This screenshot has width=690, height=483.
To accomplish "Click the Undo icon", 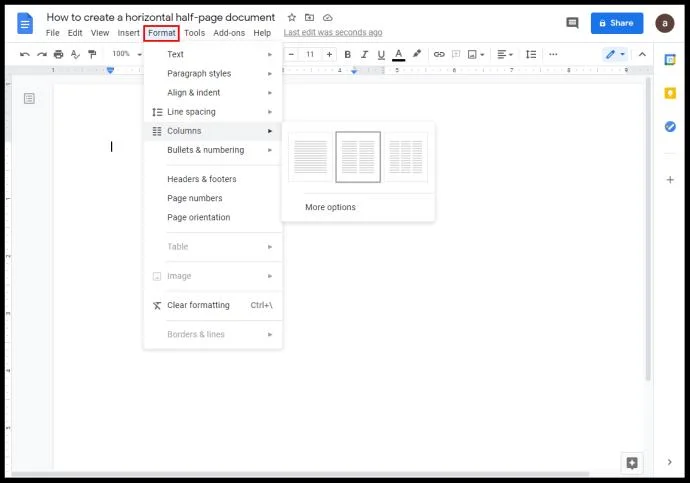I will [25, 55].
